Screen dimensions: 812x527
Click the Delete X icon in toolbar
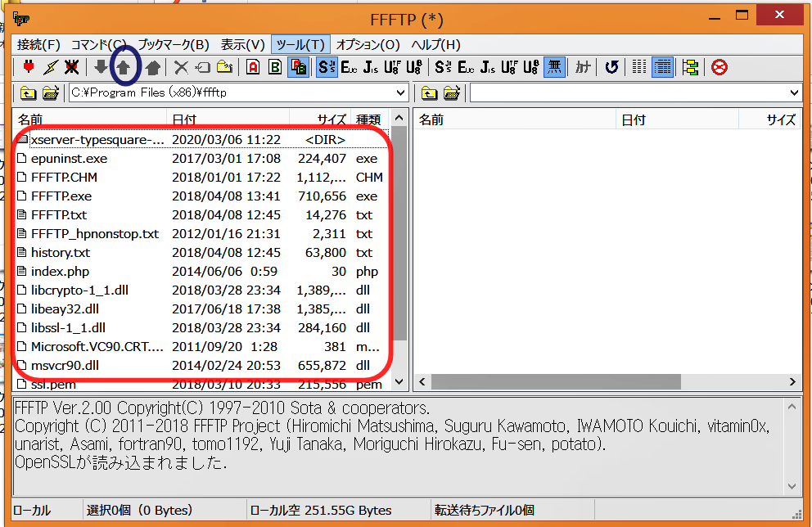pyautogui.click(x=181, y=67)
